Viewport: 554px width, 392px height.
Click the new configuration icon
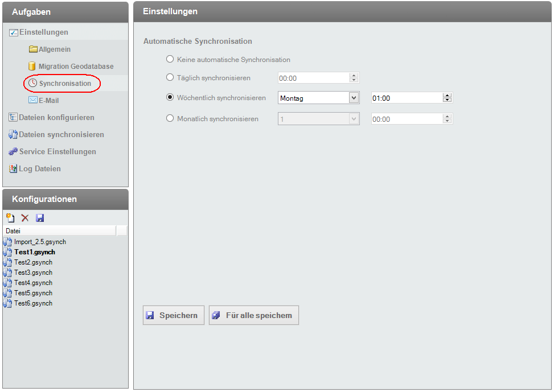point(10,218)
